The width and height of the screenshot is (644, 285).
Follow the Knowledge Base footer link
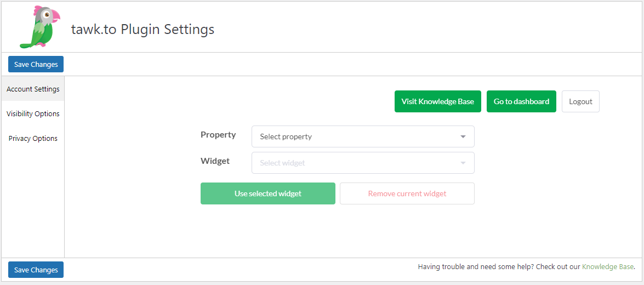click(607, 266)
